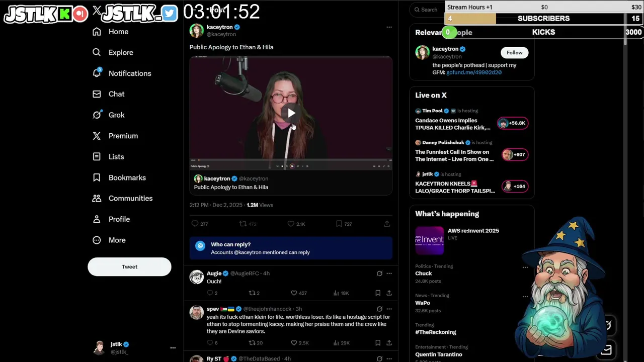Open more options on spev's reply

(389, 309)
